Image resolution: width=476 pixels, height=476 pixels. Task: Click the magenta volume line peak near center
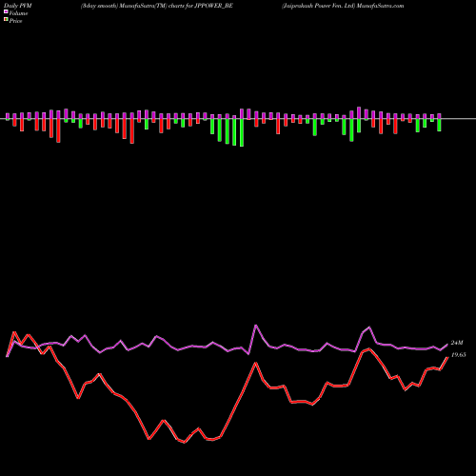(256, 326)
